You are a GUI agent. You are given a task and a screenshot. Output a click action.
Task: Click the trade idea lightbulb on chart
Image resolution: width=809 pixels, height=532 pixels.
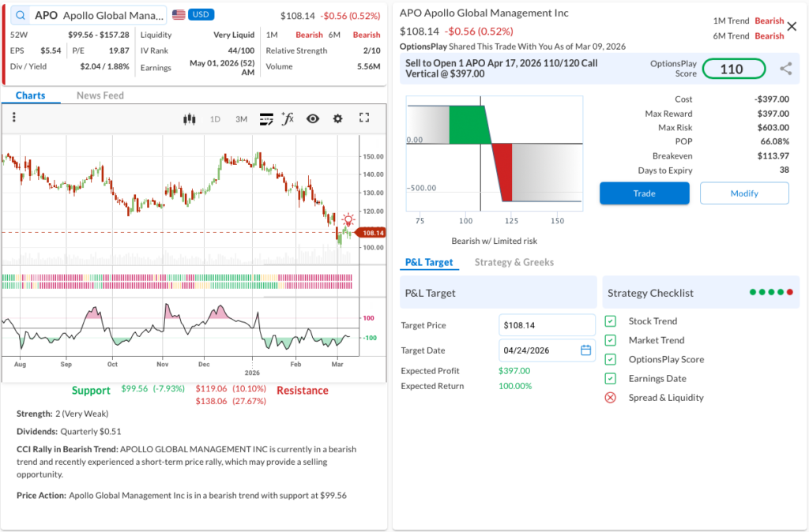click(x=348, y=220)
